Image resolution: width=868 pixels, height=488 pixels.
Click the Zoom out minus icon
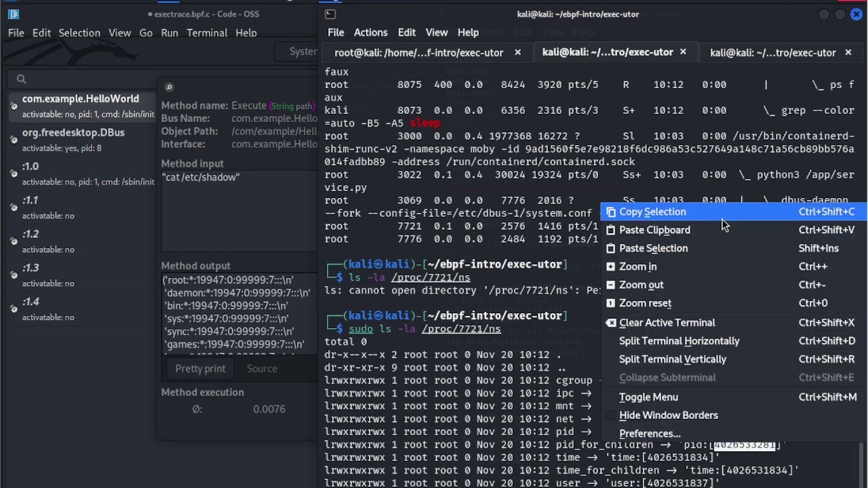610,285
